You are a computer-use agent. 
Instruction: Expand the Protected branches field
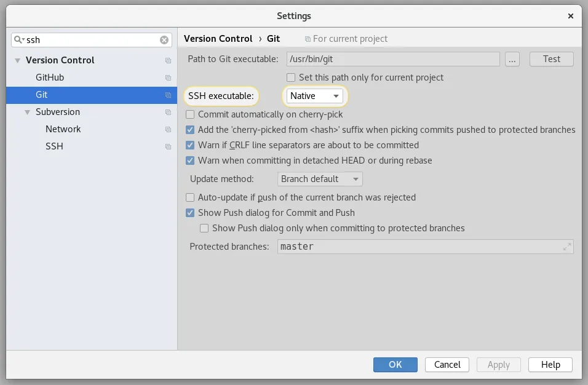click(x=566, y=247)
